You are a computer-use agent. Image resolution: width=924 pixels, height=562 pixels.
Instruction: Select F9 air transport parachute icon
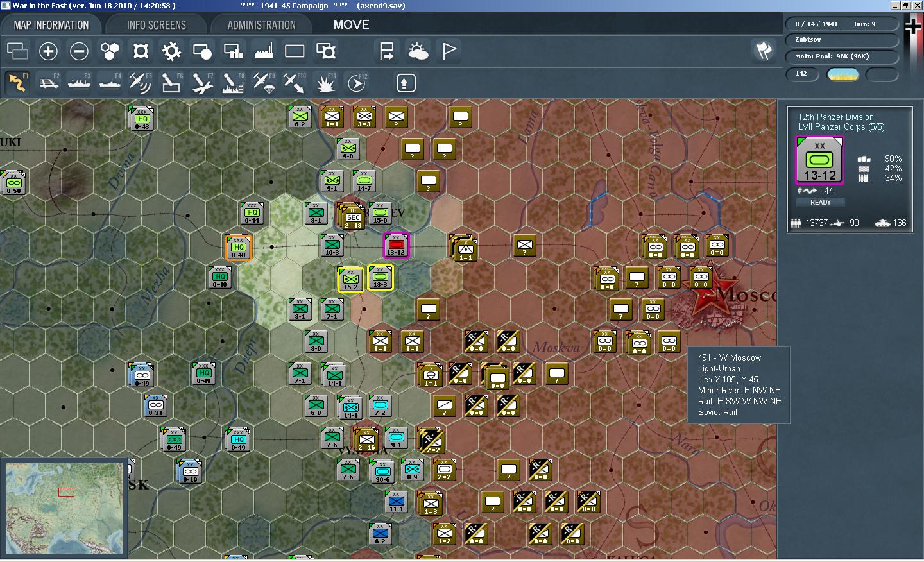(264, 83)
